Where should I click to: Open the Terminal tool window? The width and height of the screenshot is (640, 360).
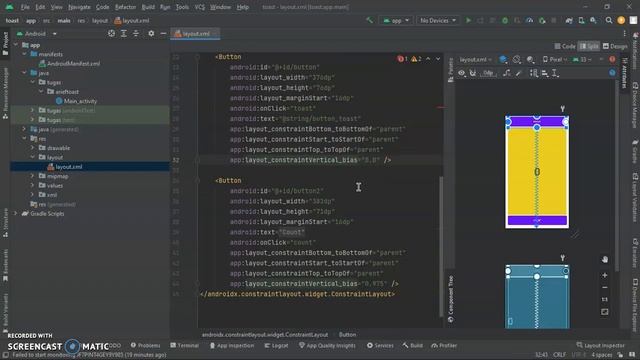[184, 345]
